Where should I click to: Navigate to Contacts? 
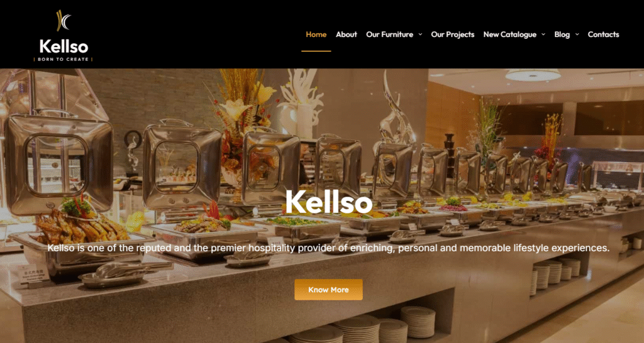(603, 35)
